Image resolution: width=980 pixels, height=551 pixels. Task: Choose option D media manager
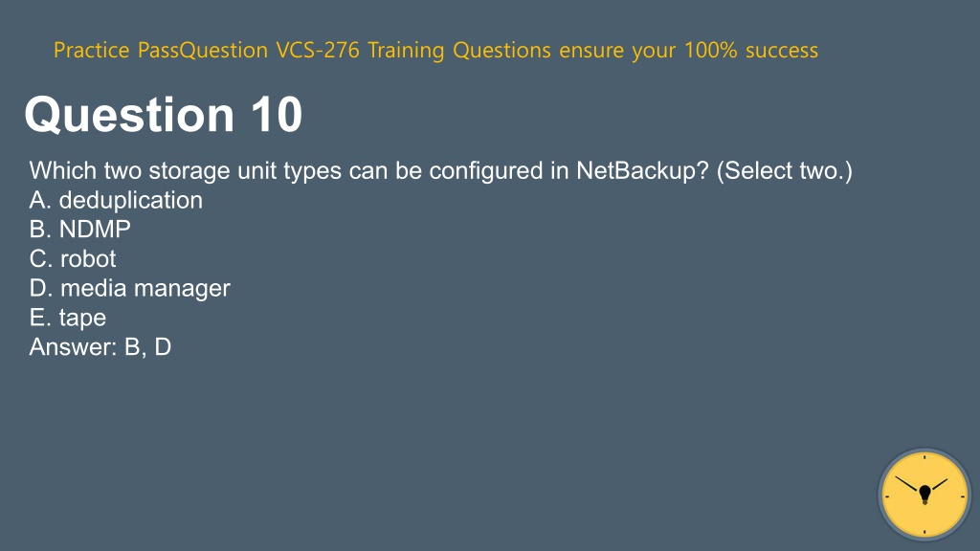pyautogui.click(x=130, y=288)
